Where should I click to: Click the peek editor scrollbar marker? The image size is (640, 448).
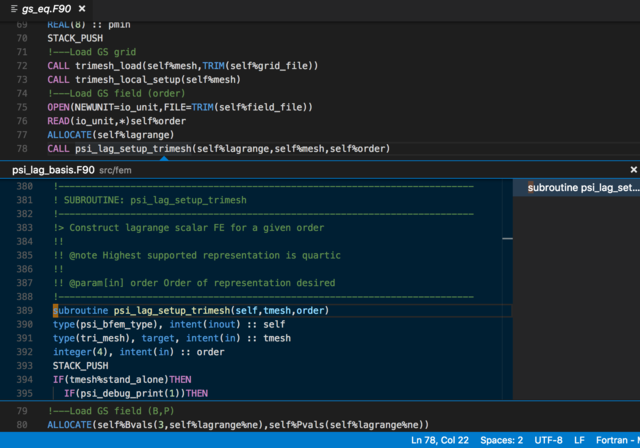507,238
